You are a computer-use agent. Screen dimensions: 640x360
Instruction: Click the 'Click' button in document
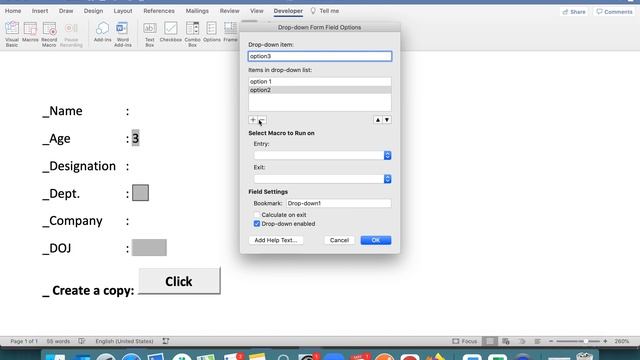pos(179,281)
